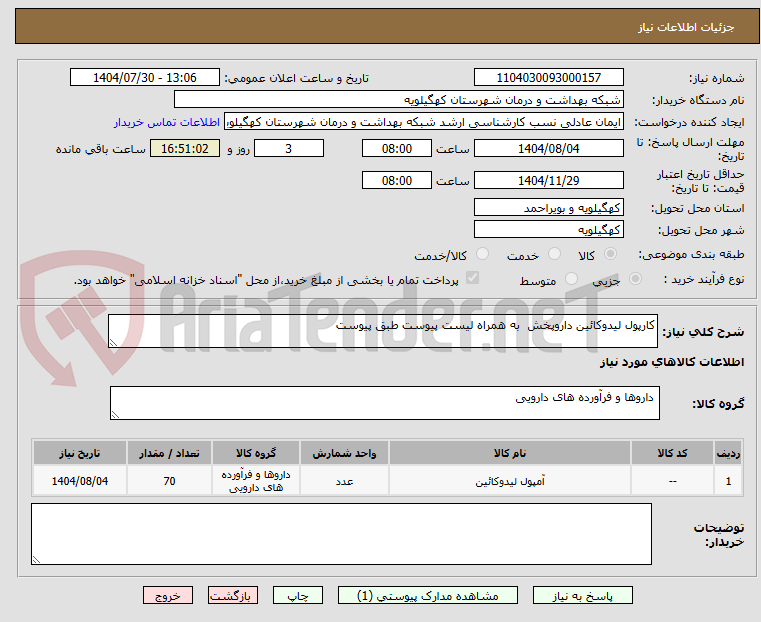This screenshot has width=761, height=622.
Task: Click the request creator name field
Action: 424,122
